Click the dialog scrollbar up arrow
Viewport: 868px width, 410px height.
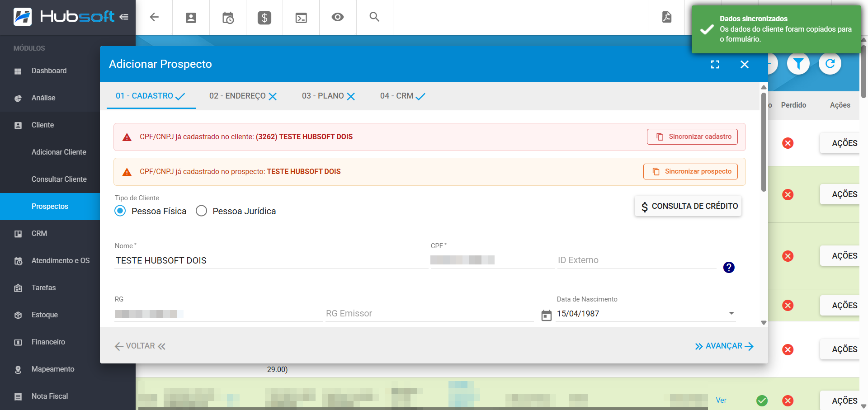click(x=764, y=87)
